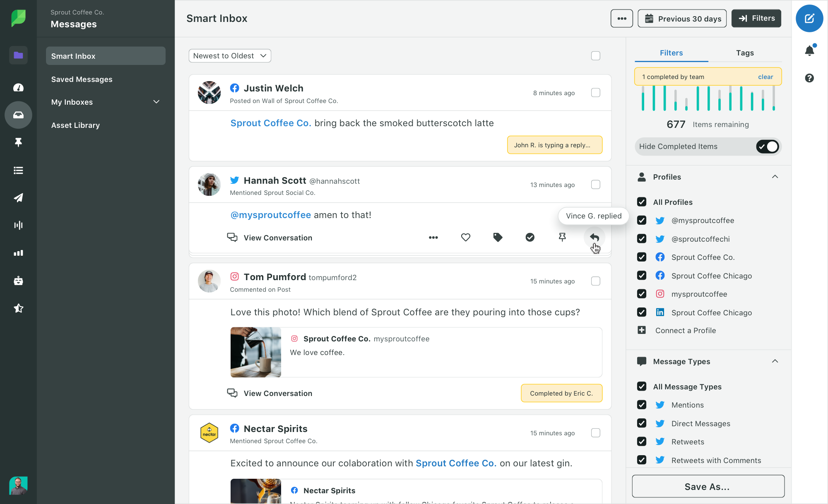Click the activity bar chart in filter header
Screen dimensions: 828x504
point(708,101)
